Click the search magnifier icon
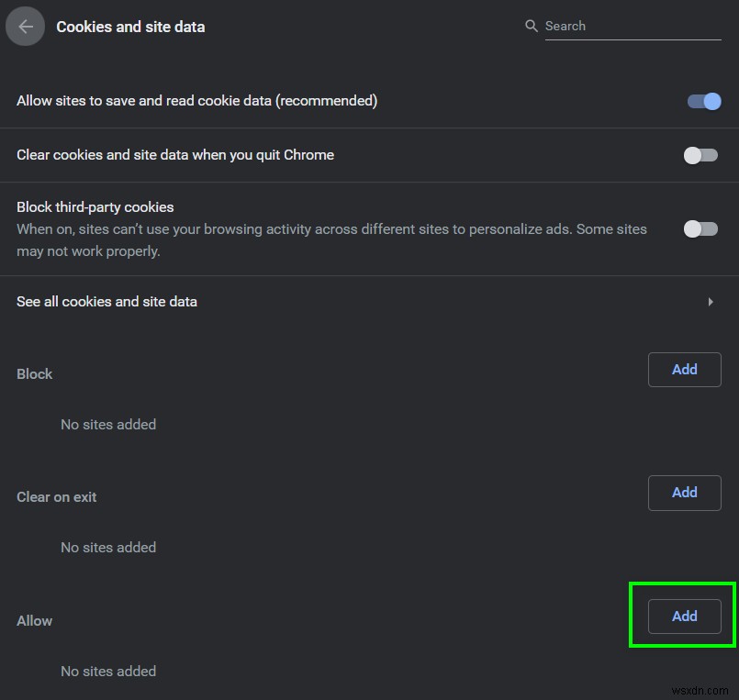The image size is (739, 700). coord(531,26)
